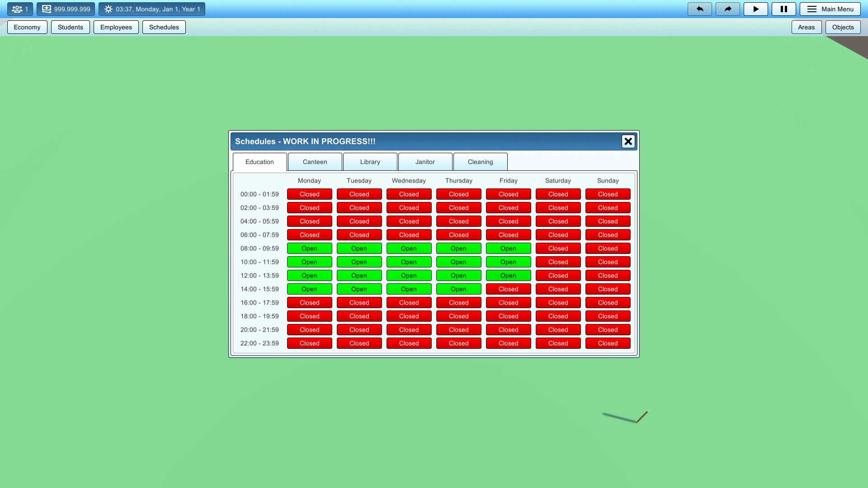
Task: Click the Areas button
Action: pyautogui.click(x=807, y=27)
